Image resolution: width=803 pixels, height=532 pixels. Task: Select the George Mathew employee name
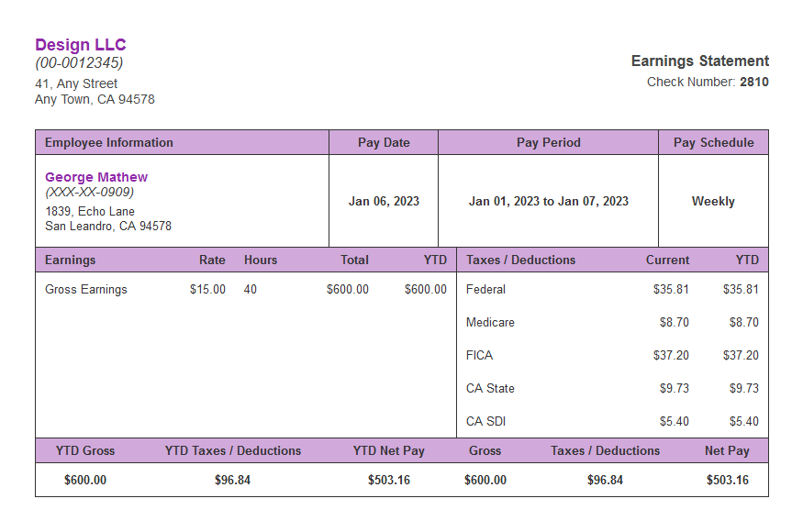[96, 176]
